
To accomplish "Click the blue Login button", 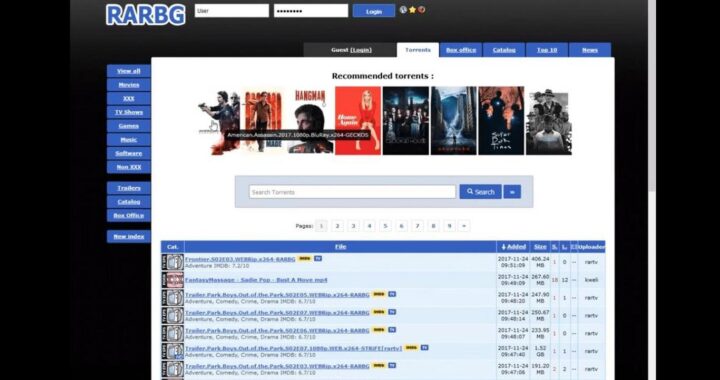I will (374, 11).
